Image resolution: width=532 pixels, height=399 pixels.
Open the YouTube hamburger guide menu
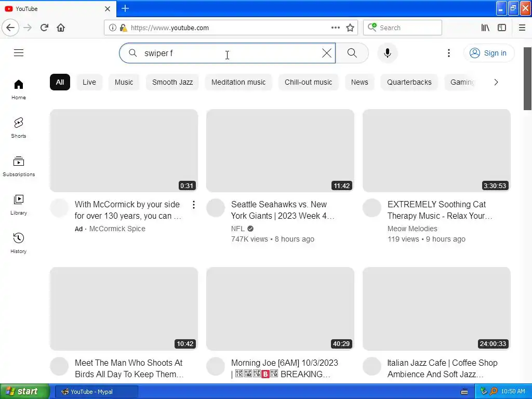click(19, 53)
